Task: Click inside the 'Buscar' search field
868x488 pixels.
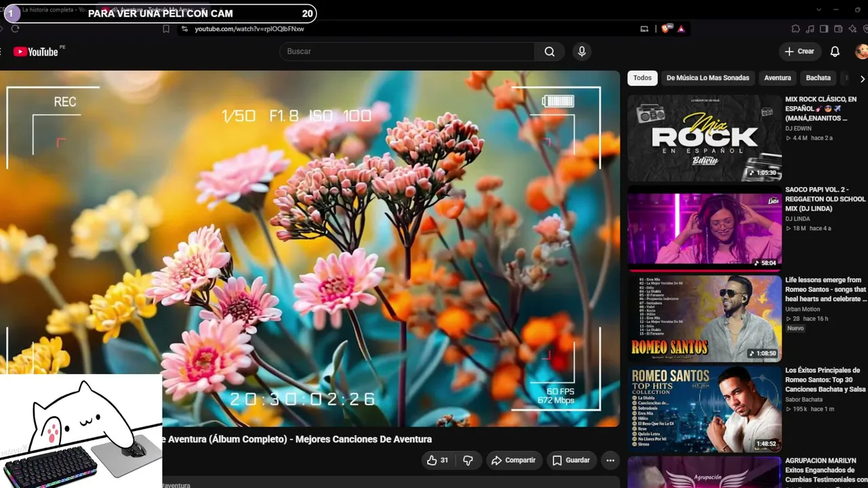Action: coord(407,52)
